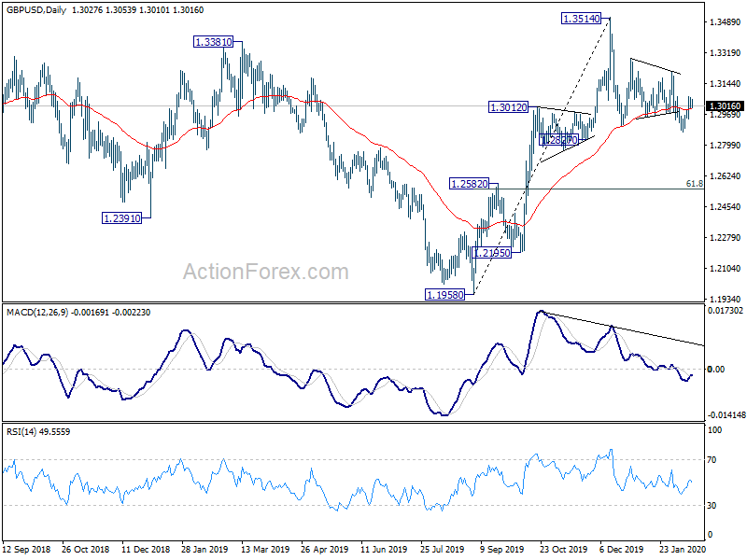
Task: Click the 1.25820 price label
Action: (470, 184)
